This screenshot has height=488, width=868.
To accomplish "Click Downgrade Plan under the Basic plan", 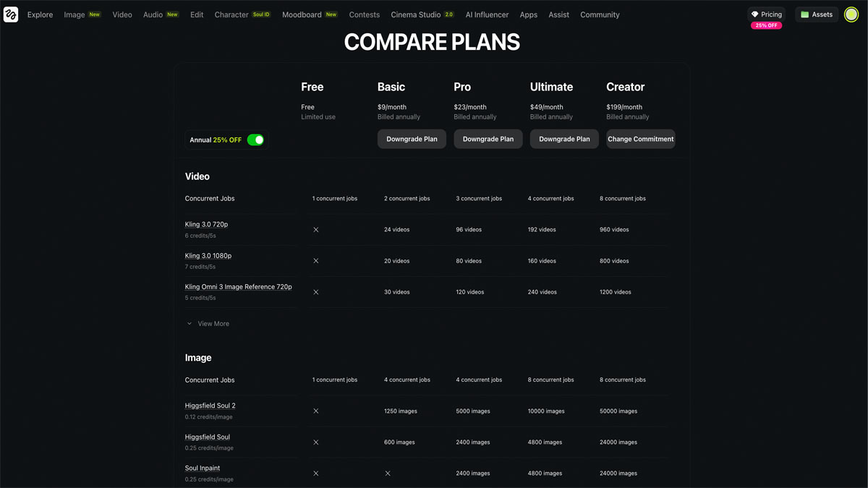I will coord(412,139).
